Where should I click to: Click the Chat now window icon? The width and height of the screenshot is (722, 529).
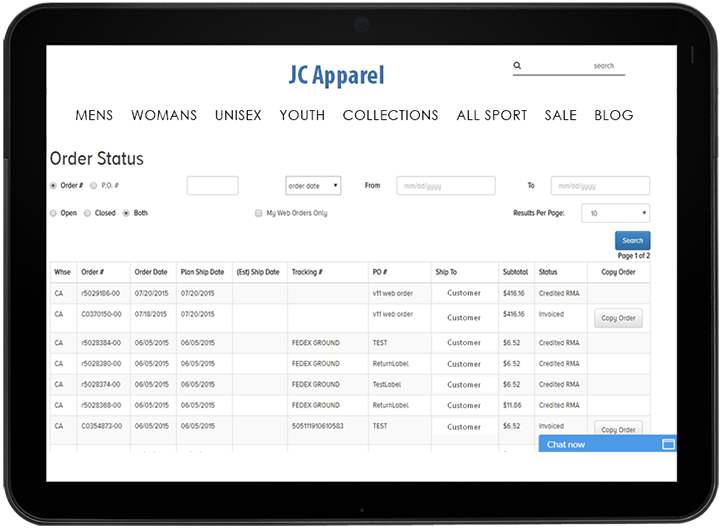point(668,444)
